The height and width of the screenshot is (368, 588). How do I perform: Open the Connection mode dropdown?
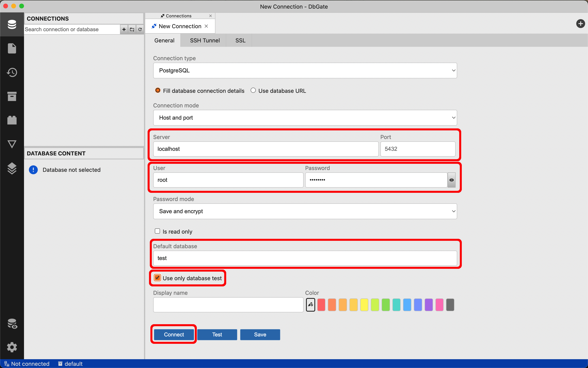click(305, 118)
